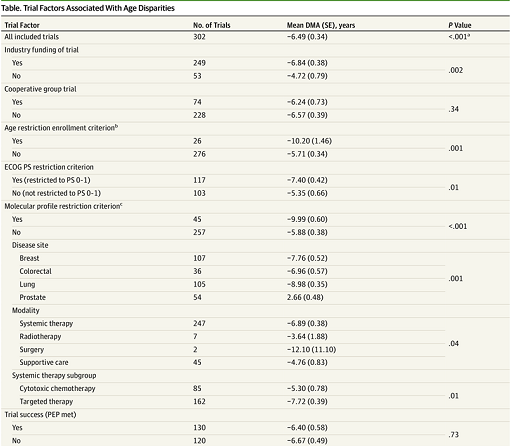
Task: Click the 'Trial Factor' column header
Action: click(22, 25)
